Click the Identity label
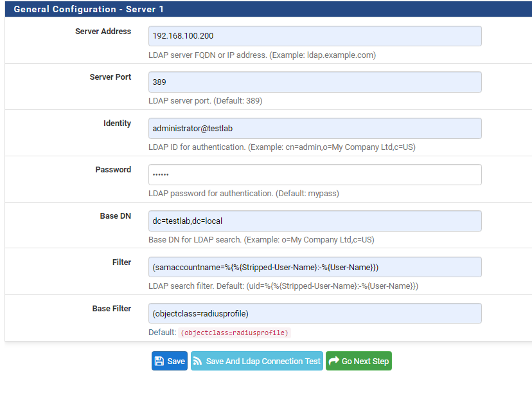The image size is (532, 393). pyautogui.click(x=118, y=123)
